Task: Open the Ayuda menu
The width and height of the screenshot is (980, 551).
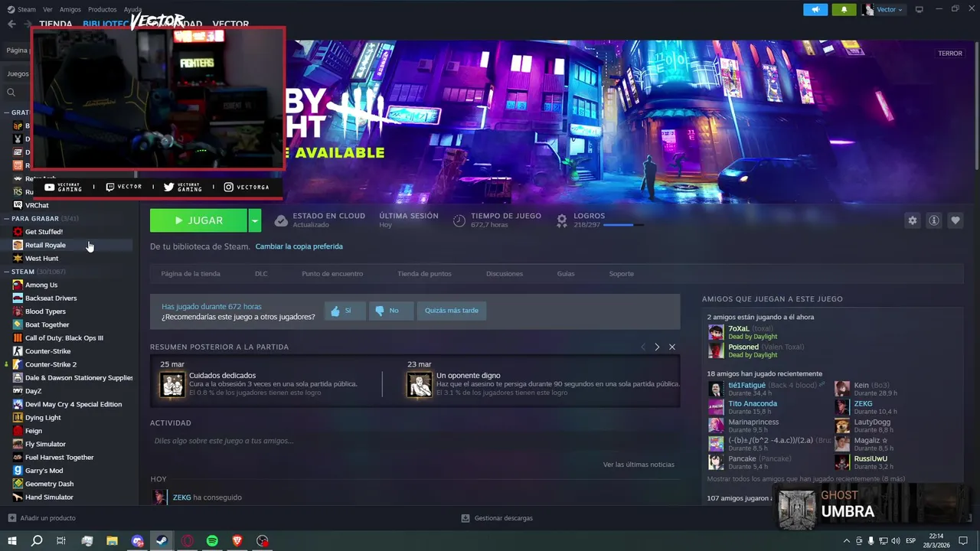Action: pos(132,9)
